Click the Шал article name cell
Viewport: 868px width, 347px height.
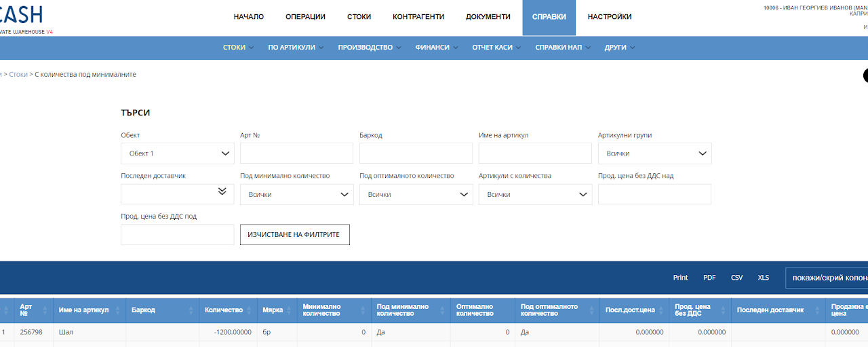(89, 332)
